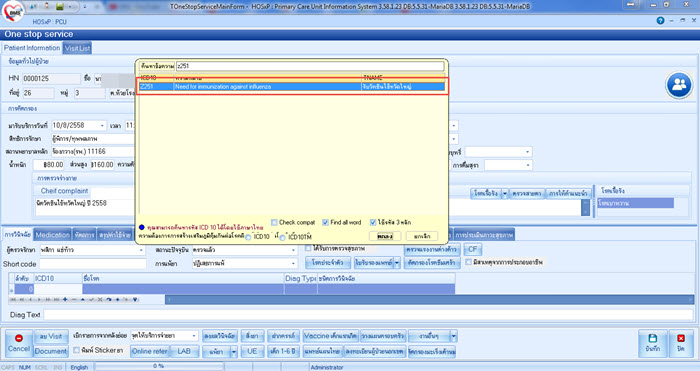The height and width of the screenshot is (371, 700).
Task: Add a diagnosis row with plus navigator icon
Action: 65,300
